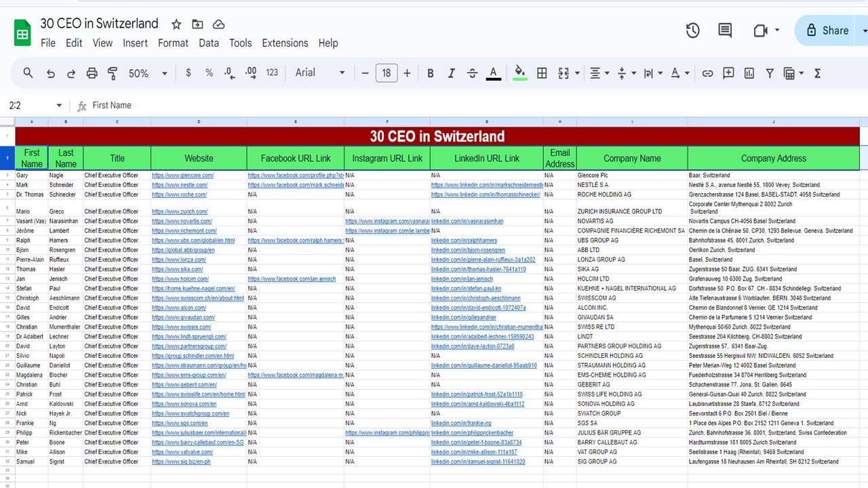Screen dimensions: 868x488
Task: Select the Paint format tool
Action: [113, 73]
